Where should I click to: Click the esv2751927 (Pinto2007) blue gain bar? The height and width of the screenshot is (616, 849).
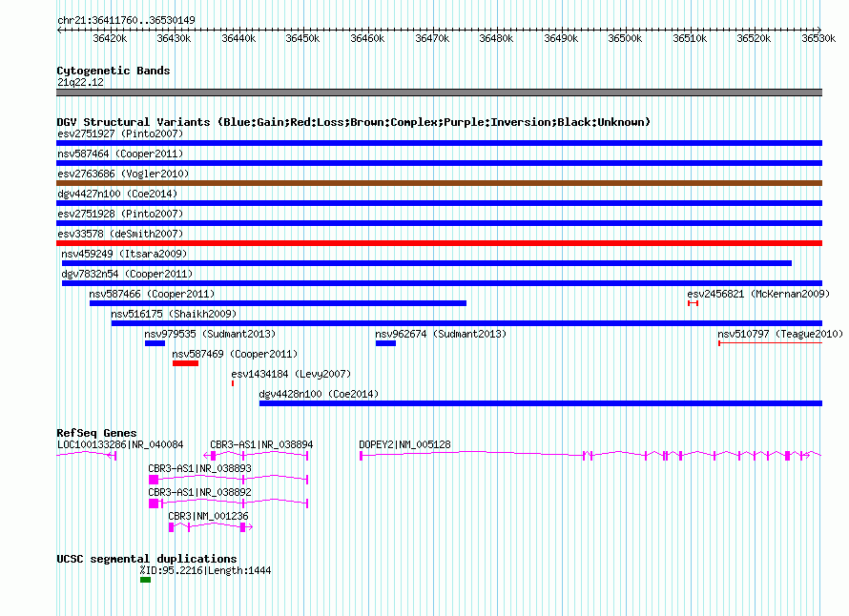tap(439, 143)
